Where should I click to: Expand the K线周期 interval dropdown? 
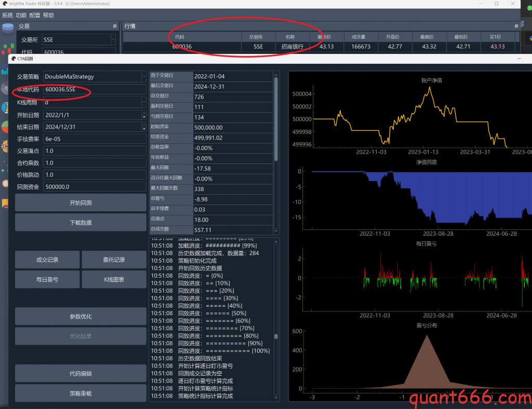tap(144, 102)
